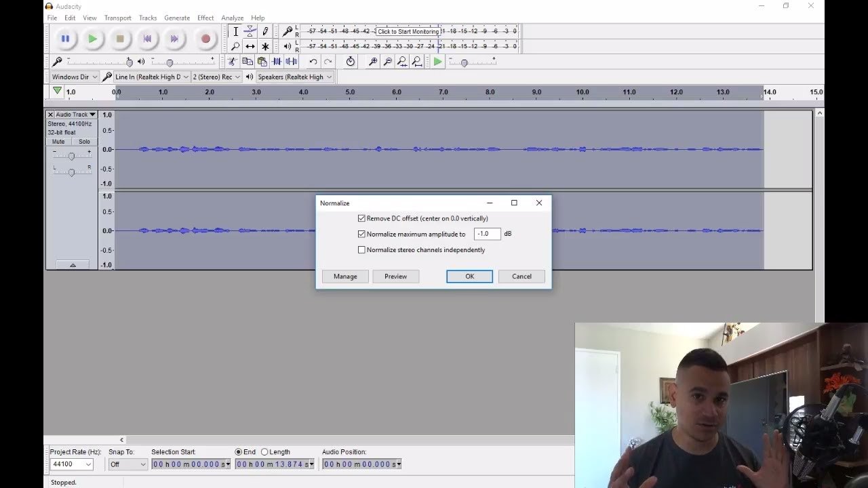
Task: Click the Skip to Start button
Action: point(147,39)
